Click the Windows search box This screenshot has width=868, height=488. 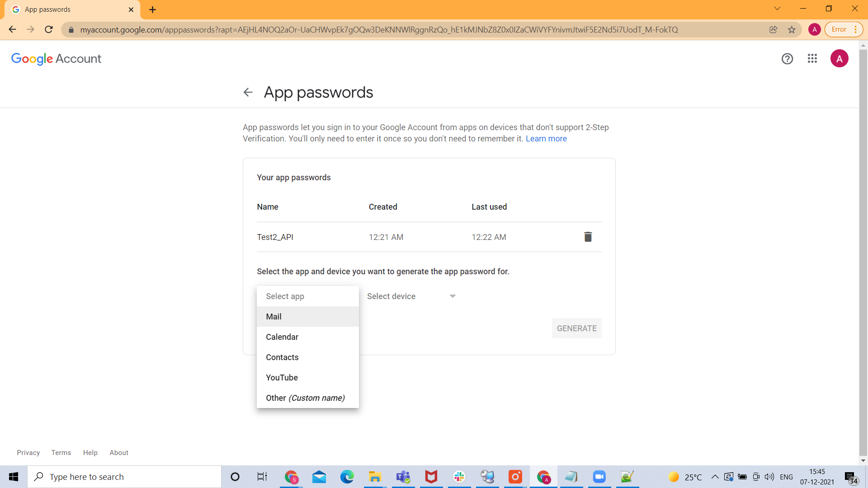[x=124, y=477]
